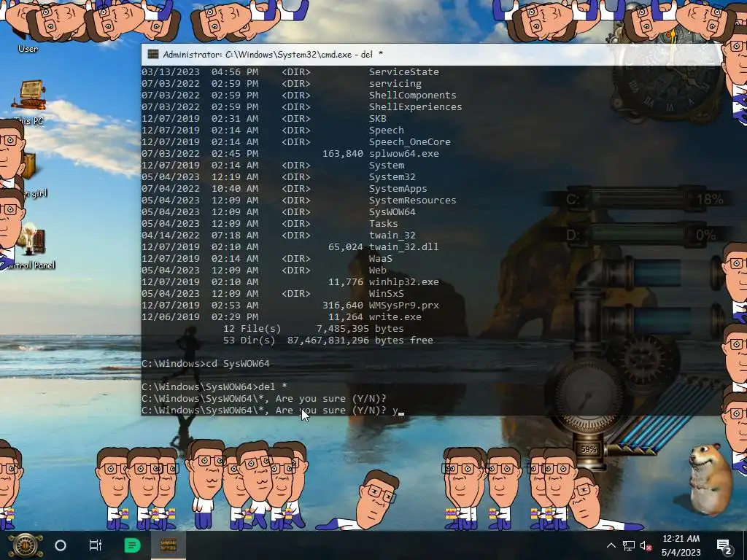747x560 pixels.
Task: Click the 'SystemApps' directory entry
Action: tap(398, 189)
